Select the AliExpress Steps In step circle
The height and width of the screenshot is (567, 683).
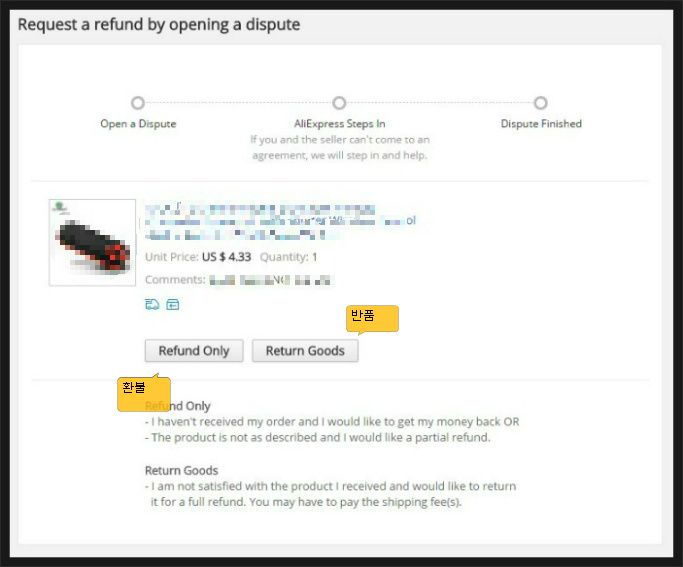[339, 103]
